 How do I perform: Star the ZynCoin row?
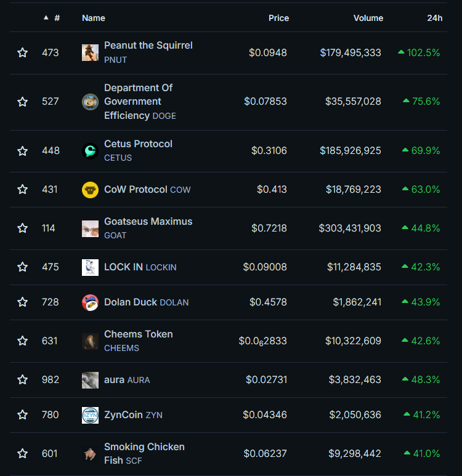click(x=22, y=414)
